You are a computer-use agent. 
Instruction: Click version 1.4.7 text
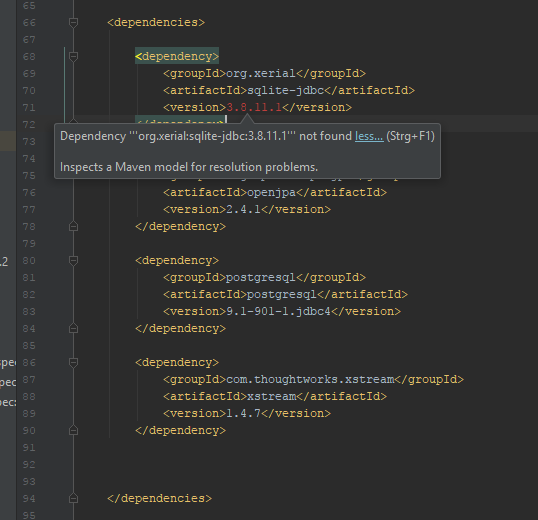tap(244, 413)
